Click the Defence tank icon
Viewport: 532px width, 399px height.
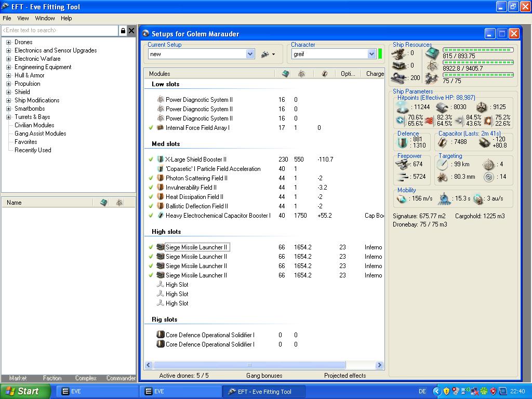[403, 142]
